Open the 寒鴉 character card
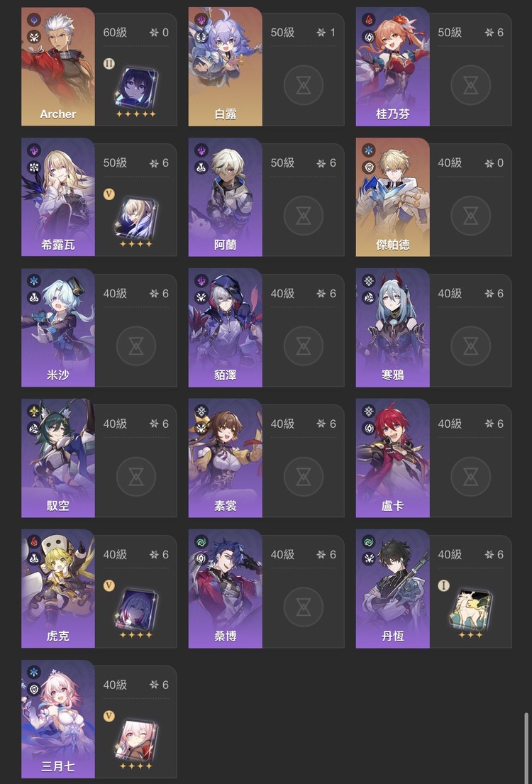Image resolution: width=532 pixels, height=784 pixels. (x=392, y=328)
